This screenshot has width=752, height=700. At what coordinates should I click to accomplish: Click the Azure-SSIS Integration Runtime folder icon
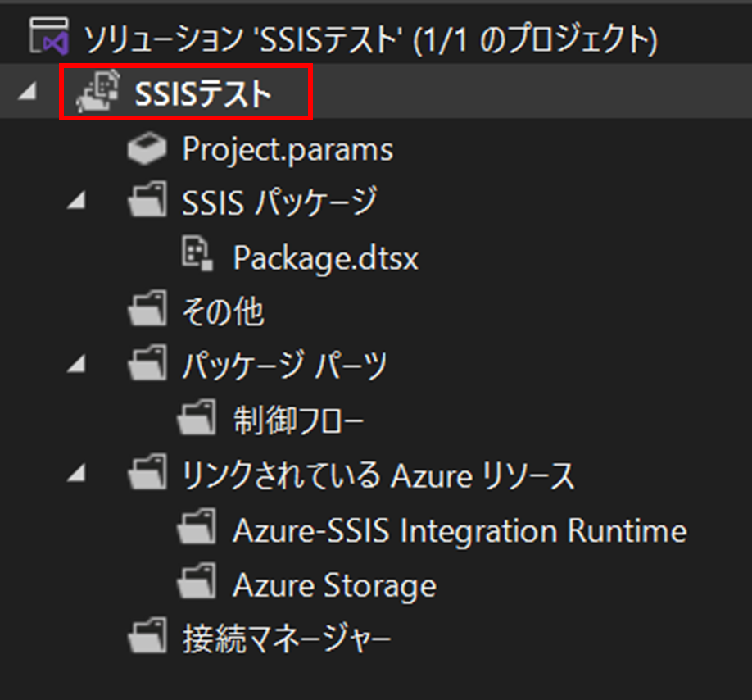coord(197,526)
